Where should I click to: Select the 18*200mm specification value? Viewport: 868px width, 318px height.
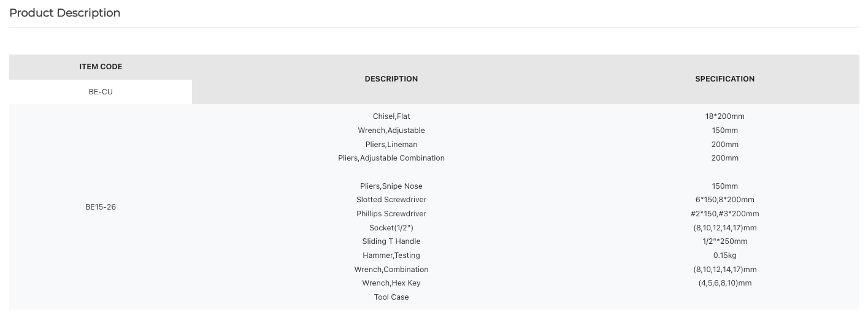(x=724, y=116)
